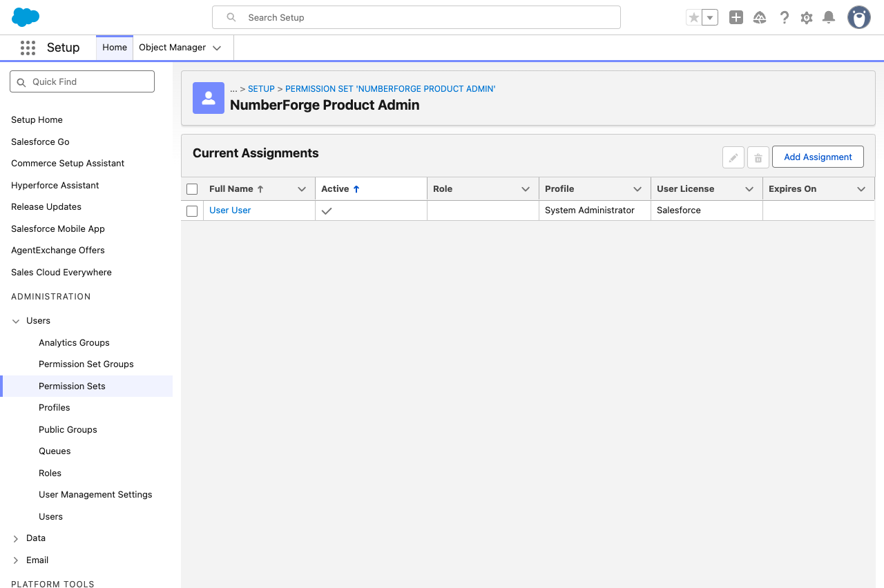Click the edit assignment pencil icon

click(x=733, y=157)
